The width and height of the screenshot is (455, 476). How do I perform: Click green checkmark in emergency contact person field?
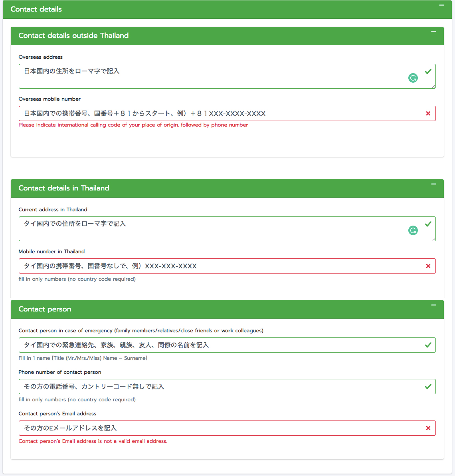click(428, 345)
